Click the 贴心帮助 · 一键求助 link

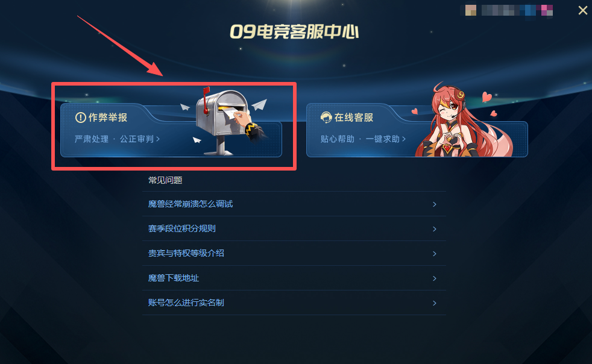pyautogui.click(x=363, y=139)
